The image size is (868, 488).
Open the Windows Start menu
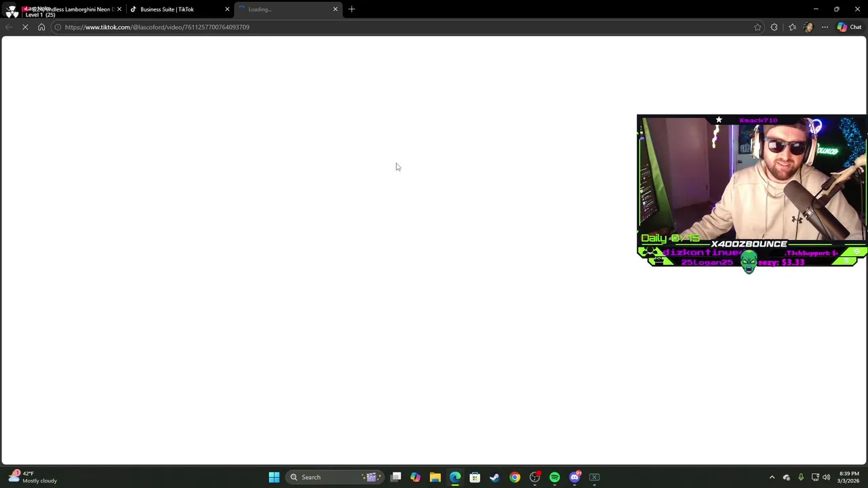point(274,477)
